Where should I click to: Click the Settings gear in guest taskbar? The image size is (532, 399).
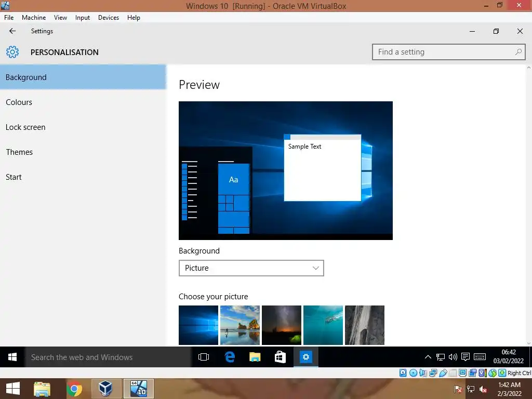305,357
